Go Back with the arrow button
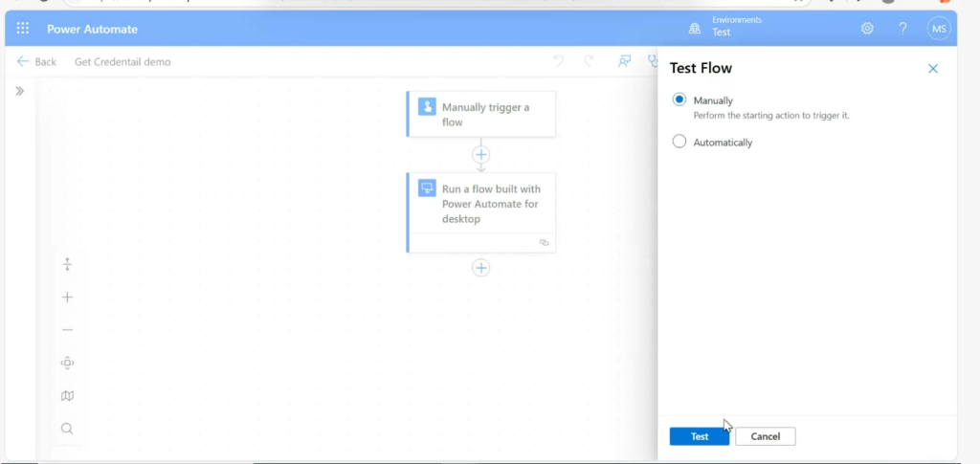 click(x=36, y=61)
